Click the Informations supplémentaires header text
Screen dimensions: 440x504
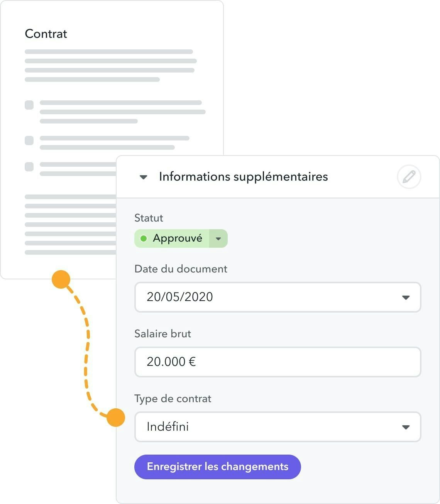243,177
